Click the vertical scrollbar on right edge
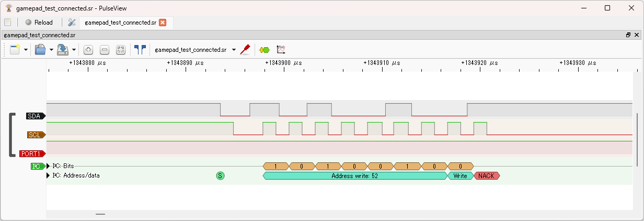This screenshot has width=644, height=221. 637,139
